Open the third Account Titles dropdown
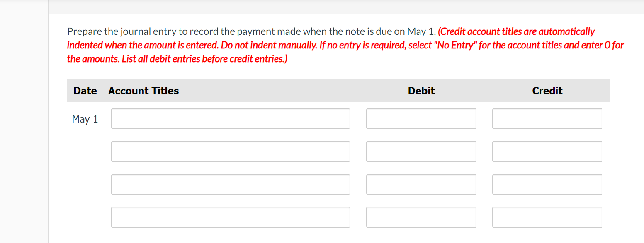The image size is (644, 243). [230, 184]
